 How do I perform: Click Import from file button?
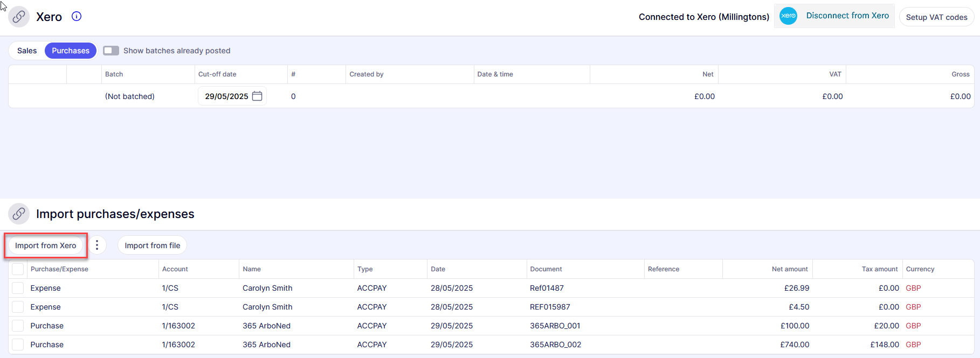[153, 245]
